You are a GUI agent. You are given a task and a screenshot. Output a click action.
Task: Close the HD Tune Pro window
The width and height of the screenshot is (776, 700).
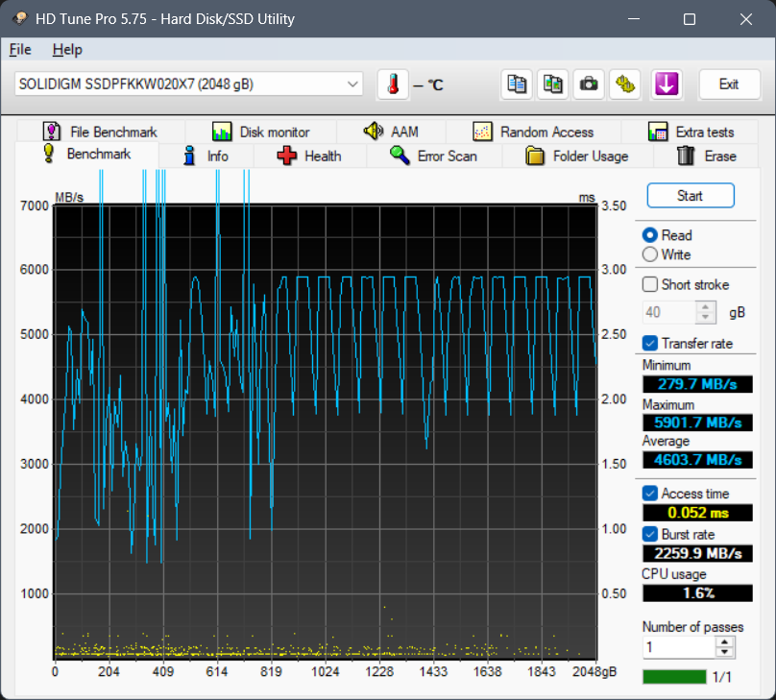coord(746,19)
